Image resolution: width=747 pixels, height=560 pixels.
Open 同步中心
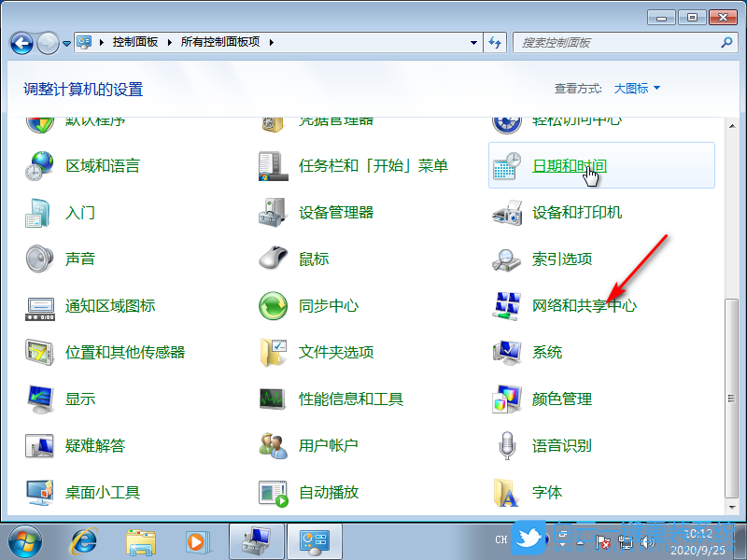pos(328,305)
